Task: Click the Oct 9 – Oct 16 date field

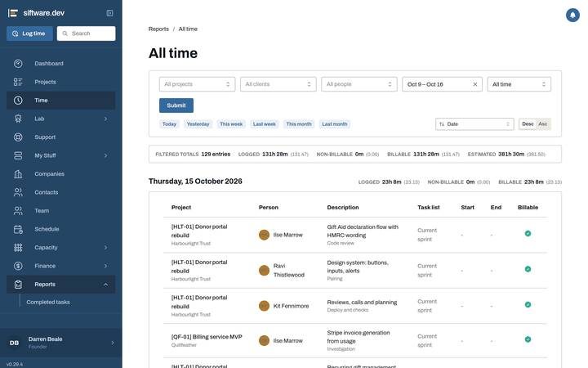Action: pyautogui.click(x=442, y=84)
